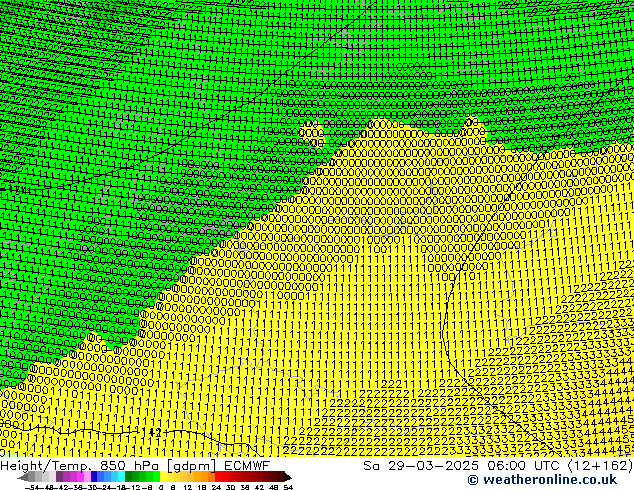Screen dimensions: 634x490
Task: Click the 'Height/Temp. 850 hPa [gdpm] ECMWF' title
Action: click(x=135, y=465)
